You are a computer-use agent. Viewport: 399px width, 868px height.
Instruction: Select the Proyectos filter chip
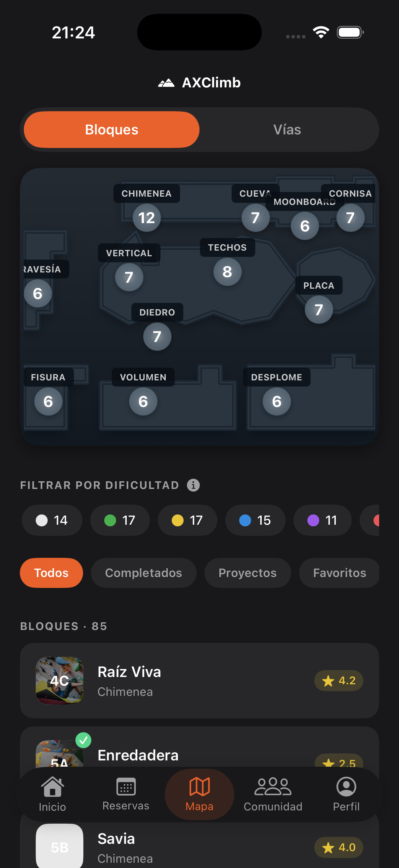tap(247, 573)
